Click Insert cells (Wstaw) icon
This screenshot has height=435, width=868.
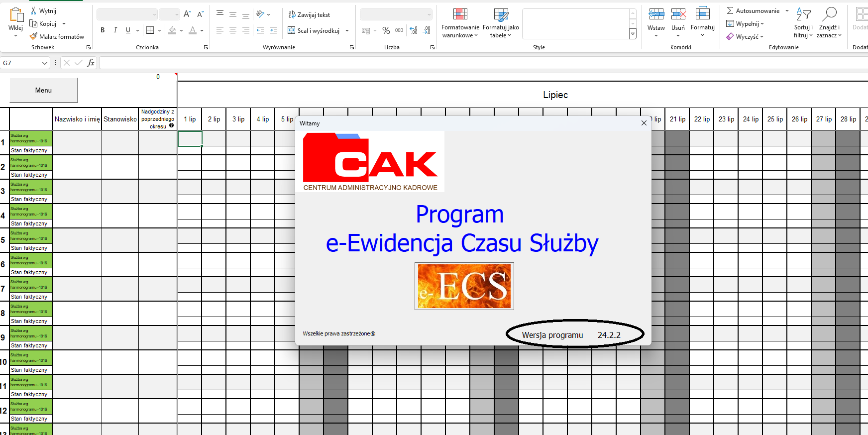656,14
